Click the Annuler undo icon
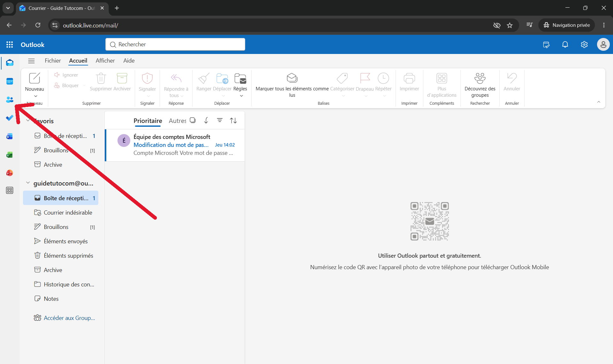Image resolution: width=613 pixels, height=364 pixels. (x=512, y=78)
